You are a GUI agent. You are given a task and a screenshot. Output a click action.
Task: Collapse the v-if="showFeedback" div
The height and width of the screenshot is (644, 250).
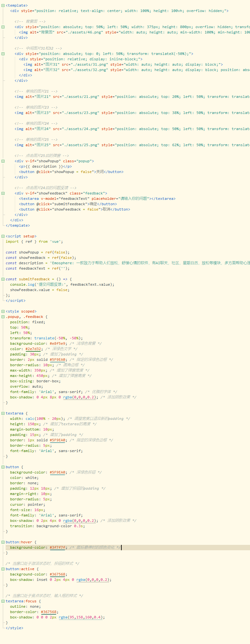3,193
